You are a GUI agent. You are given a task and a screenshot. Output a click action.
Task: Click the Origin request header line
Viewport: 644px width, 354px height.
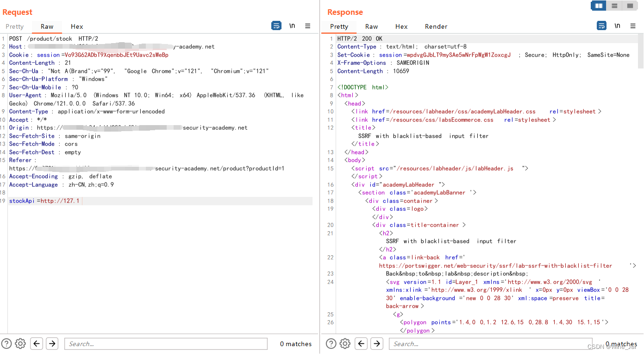pyautogui.click(x=128, y=128)
